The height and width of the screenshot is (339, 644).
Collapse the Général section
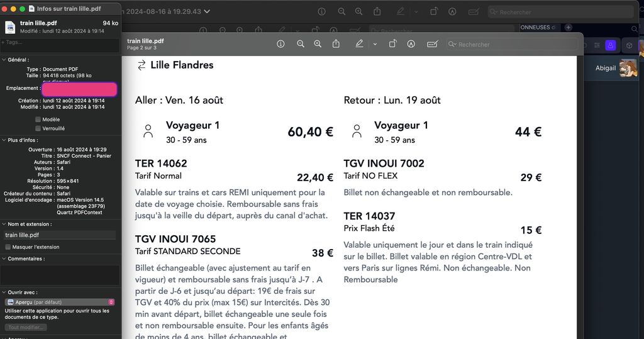tap(4, 60)
